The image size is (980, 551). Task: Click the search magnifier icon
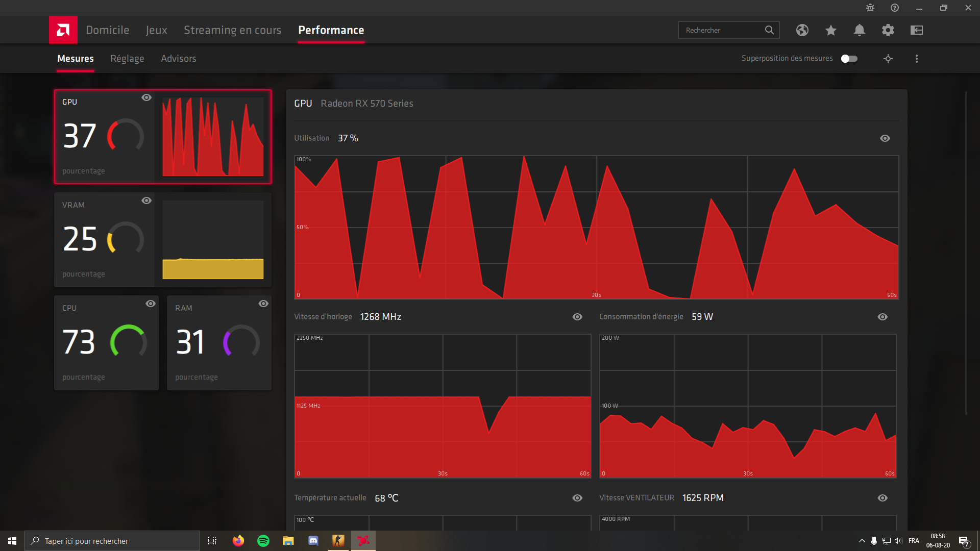769,30
